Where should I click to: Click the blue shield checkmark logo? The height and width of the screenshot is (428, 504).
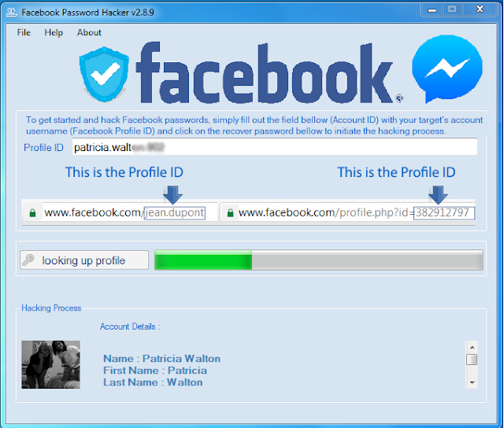(104, 74)
